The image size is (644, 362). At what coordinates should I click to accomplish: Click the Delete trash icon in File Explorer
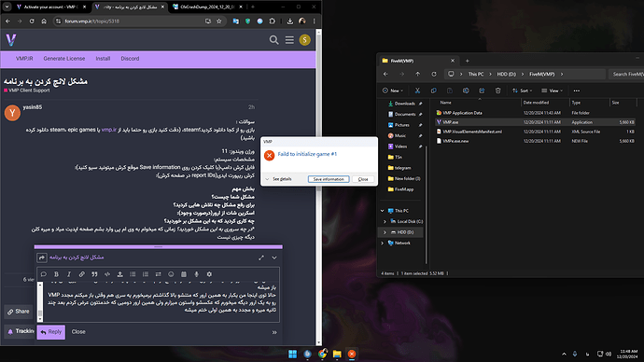click(497, 90)
